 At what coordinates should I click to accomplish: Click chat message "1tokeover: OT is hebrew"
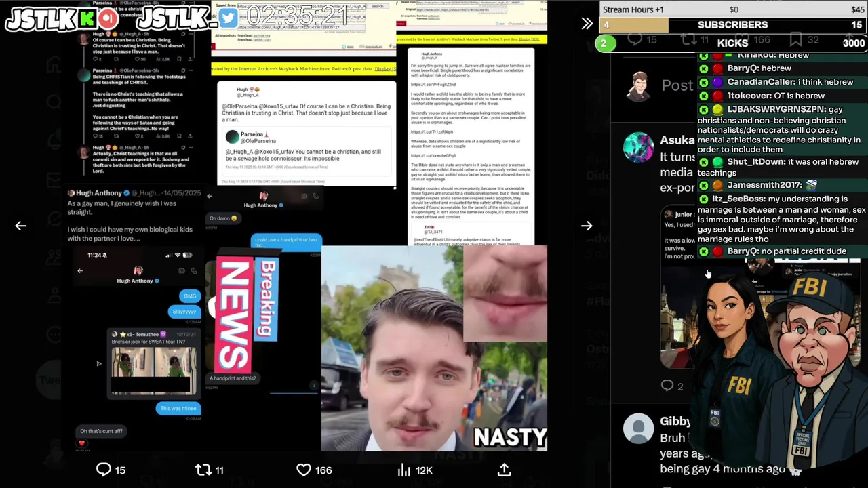click(x=776, y=96)
